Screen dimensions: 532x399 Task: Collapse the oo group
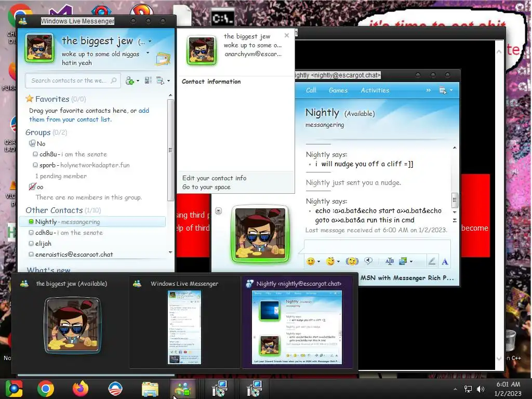coord(32,187)
